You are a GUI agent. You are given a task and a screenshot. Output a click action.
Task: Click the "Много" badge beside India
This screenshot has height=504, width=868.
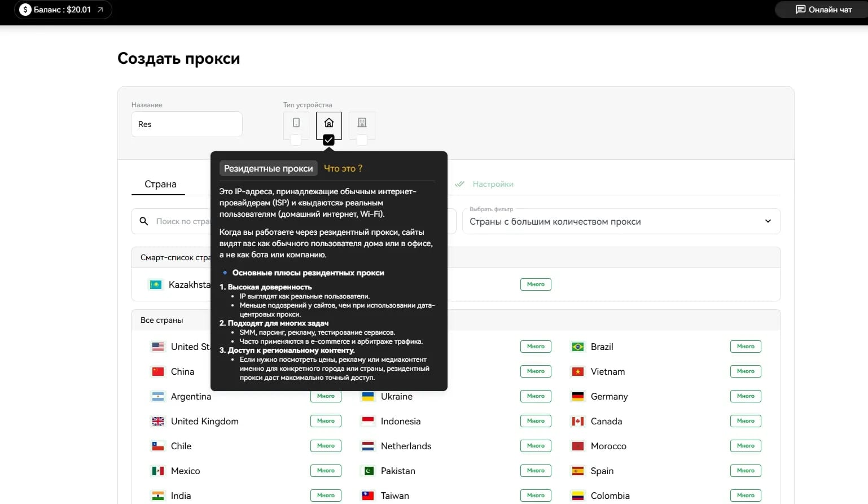point(326,496)
